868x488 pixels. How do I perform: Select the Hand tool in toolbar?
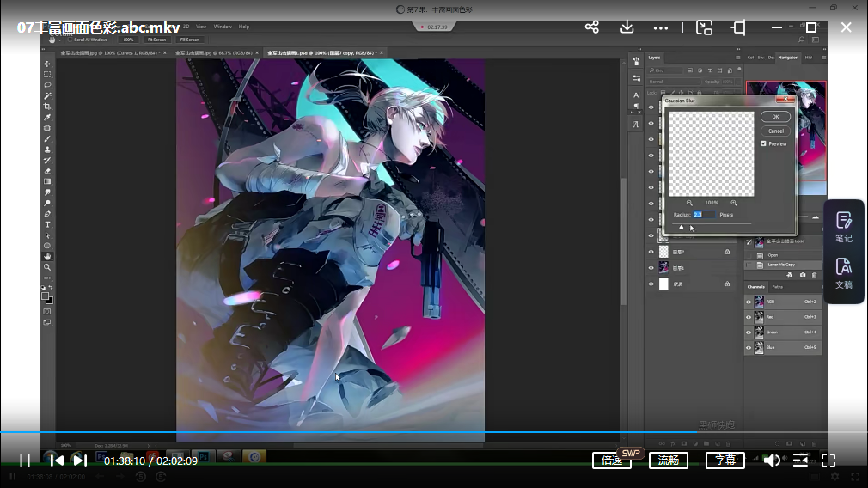47,257
